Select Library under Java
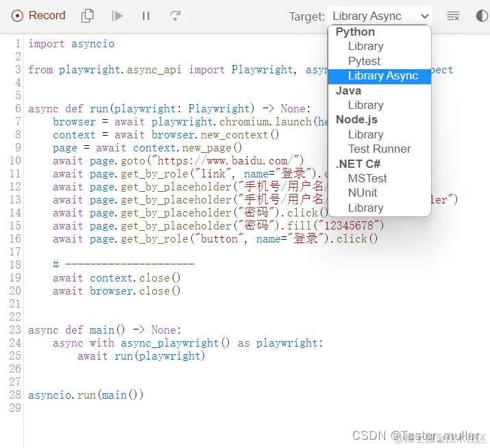This screenshot has width=490, height=448. (366, 105)
